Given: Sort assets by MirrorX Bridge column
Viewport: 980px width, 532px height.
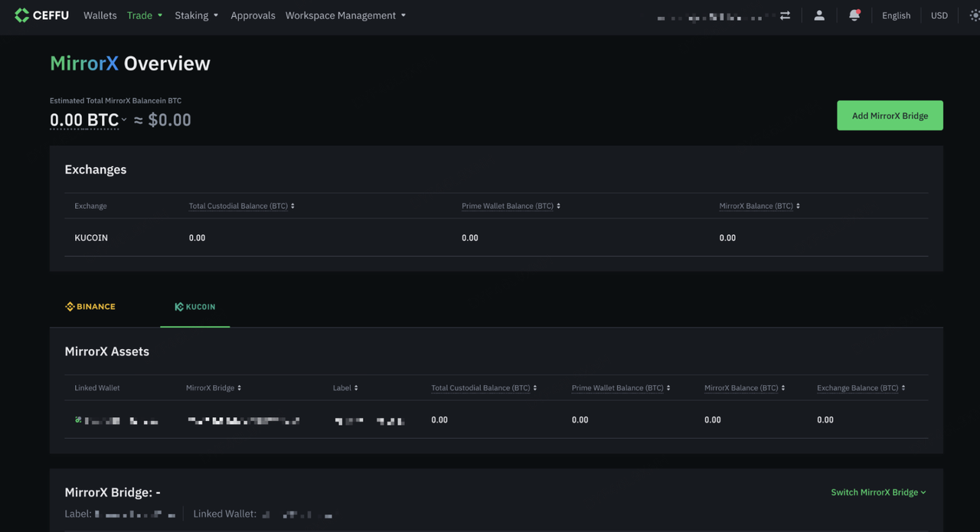Looking at the screenshot, I should 239,388.
